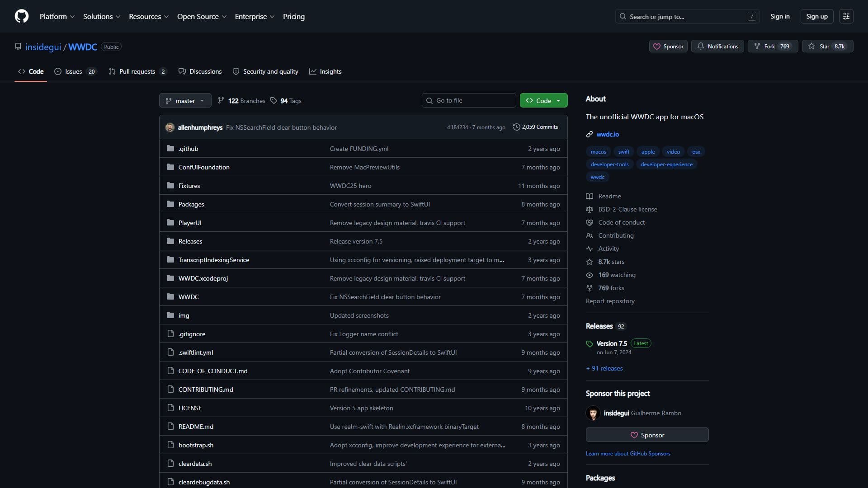Select the swift topic tag
This screenshot has height=488, width=868.
click(623, 152)
